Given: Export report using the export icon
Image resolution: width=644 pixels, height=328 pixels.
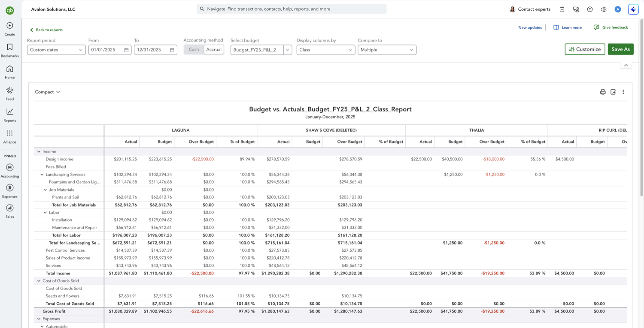Looking at the screenshot, I should (x=613, y=92).
